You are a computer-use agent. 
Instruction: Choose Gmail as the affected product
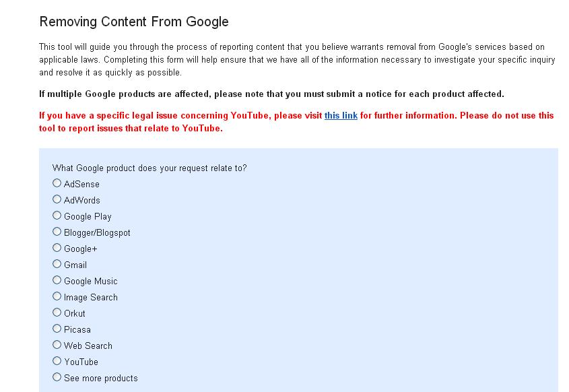coord(57,264)
